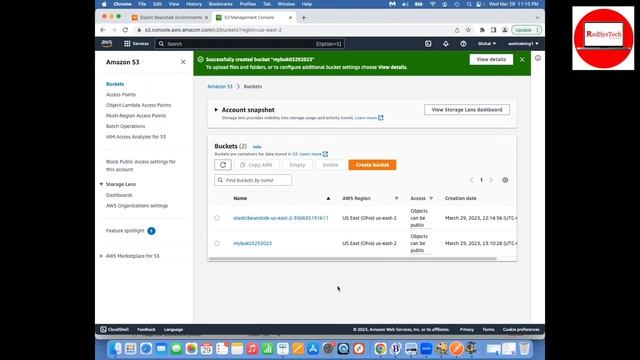Viewport: 640px width, 360px height.
Task: Click the Create bucket button
Action: pos(372,165)
